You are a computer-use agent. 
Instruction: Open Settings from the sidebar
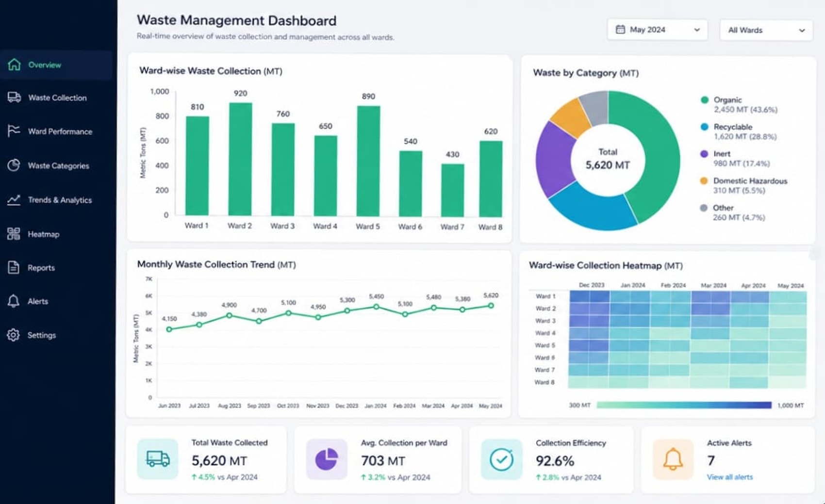click(x=56, y=335)
